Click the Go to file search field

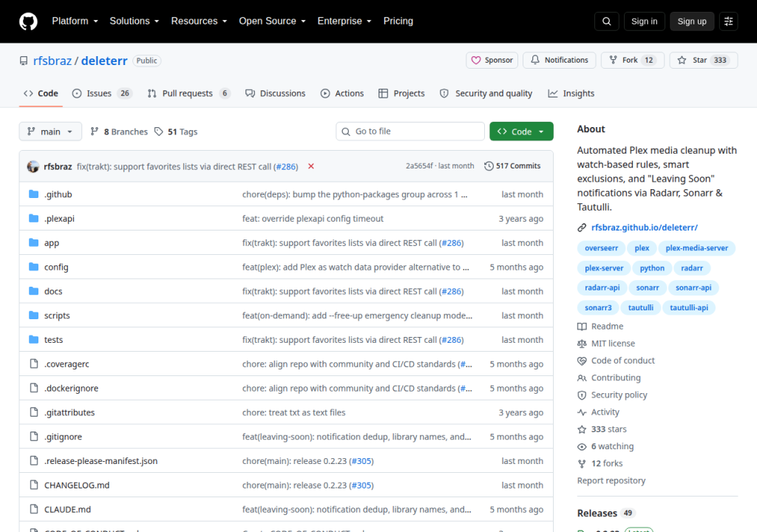tap(410, 132)
